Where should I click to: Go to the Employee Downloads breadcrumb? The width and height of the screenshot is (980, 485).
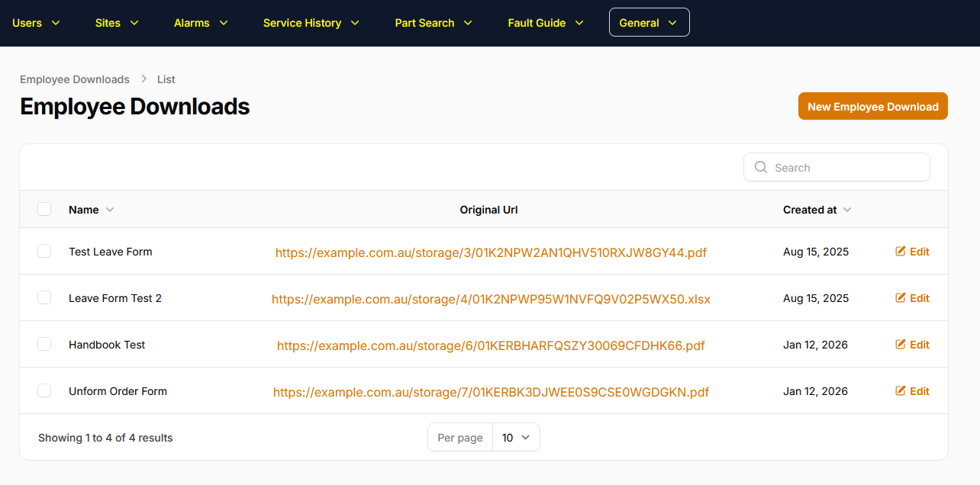point(75,79)
